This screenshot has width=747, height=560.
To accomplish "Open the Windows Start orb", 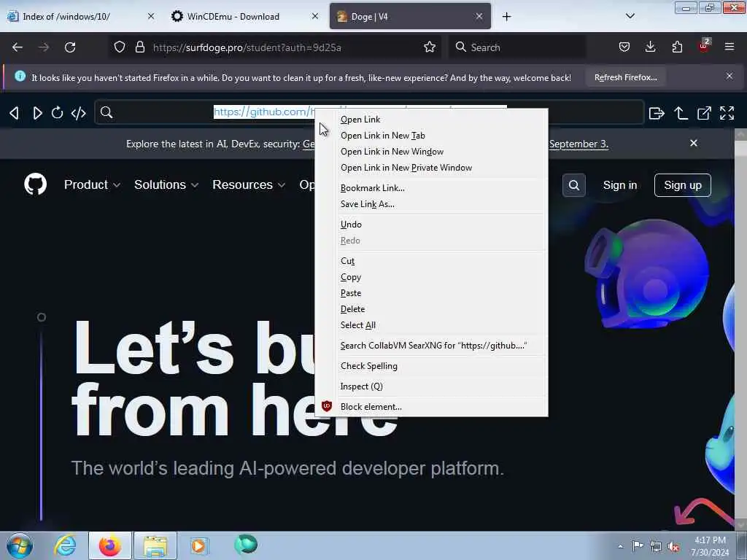I will pos(20,545).
